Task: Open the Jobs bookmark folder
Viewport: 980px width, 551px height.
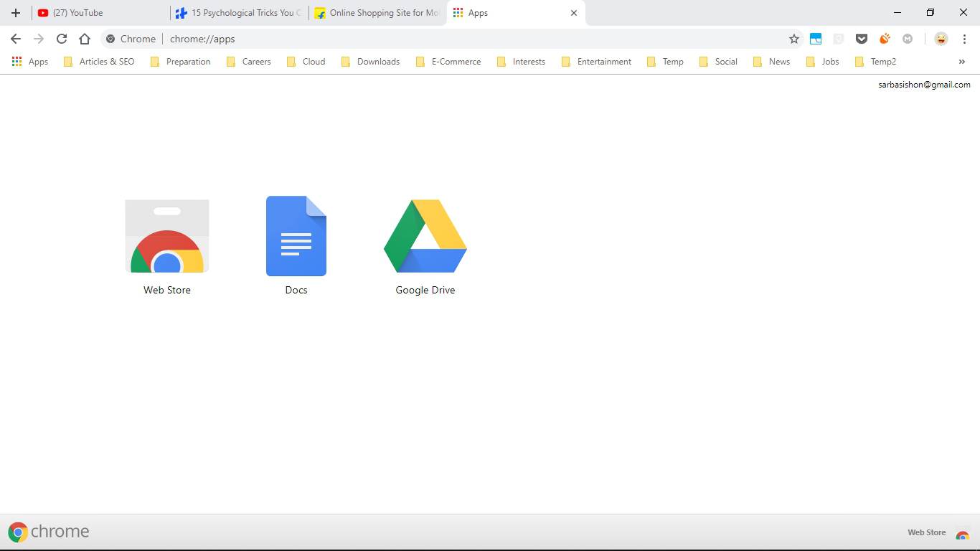Action: pos(822,62)
